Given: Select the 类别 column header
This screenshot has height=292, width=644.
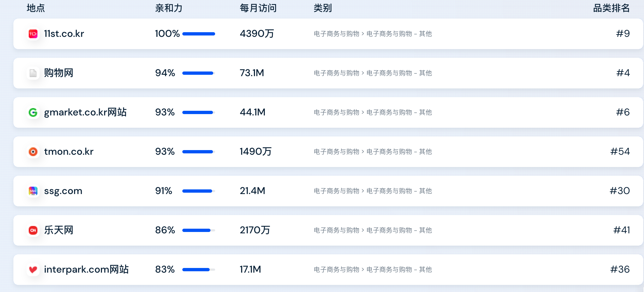Looking at the screenshot, I should tap(323, 8).
